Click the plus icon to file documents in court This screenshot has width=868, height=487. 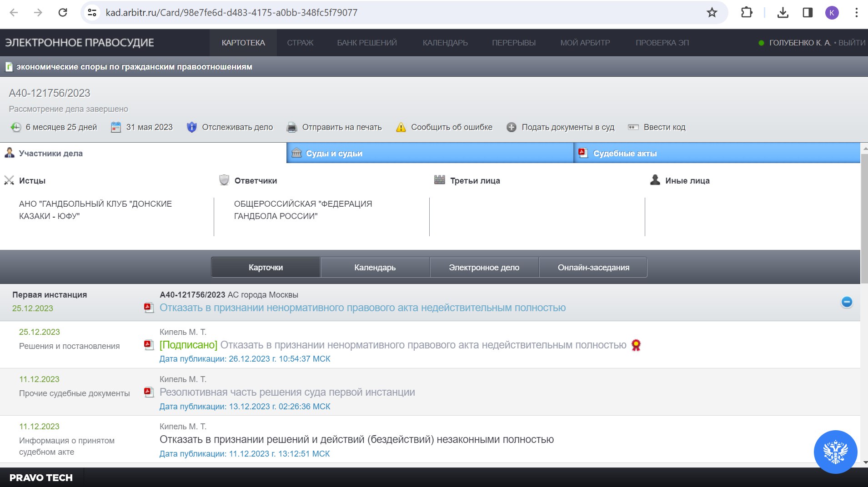[512, 127]
